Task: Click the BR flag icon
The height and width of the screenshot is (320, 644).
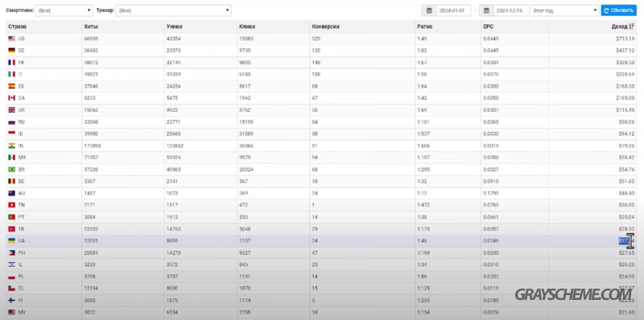Action: pyautogui.click(x=11, y=170)
